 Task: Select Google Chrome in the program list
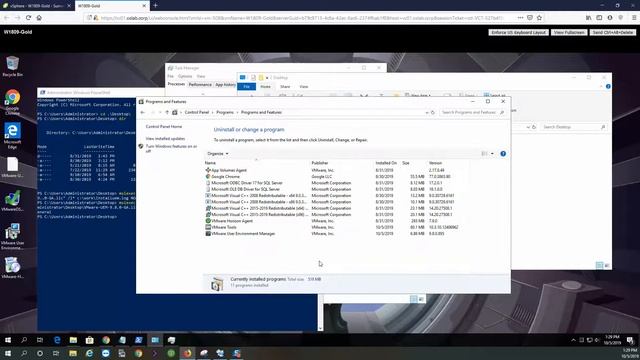click(225, 177)
